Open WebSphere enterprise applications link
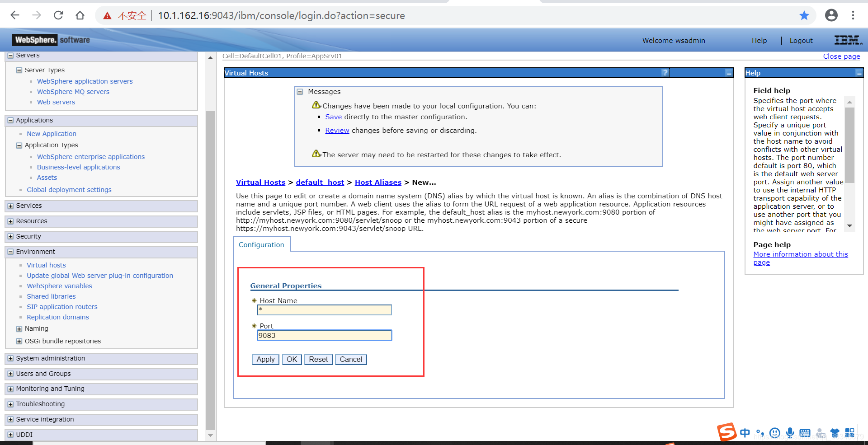Screen dimensions: 868x445 (91, 157)
